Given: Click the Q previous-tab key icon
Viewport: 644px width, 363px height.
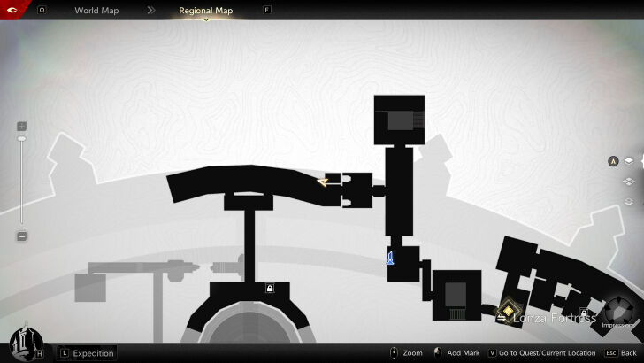Looking at the screenshot, I should coord(42,10).
